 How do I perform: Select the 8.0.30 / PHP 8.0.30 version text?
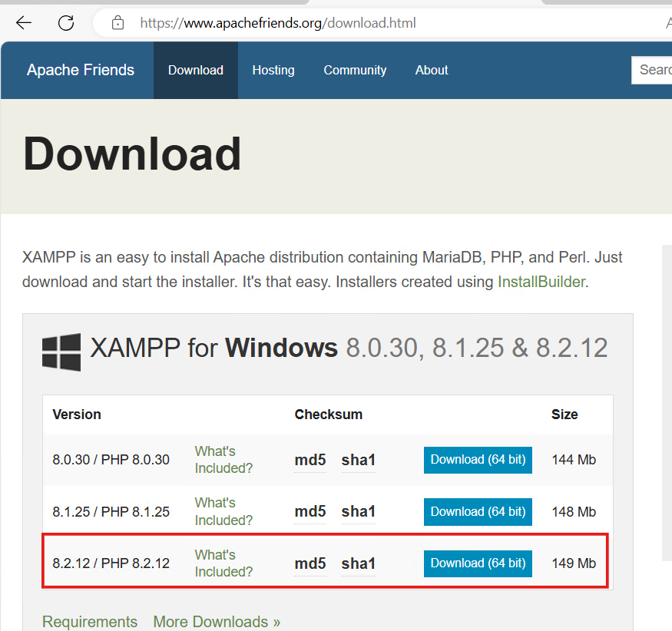coord(111,460)
